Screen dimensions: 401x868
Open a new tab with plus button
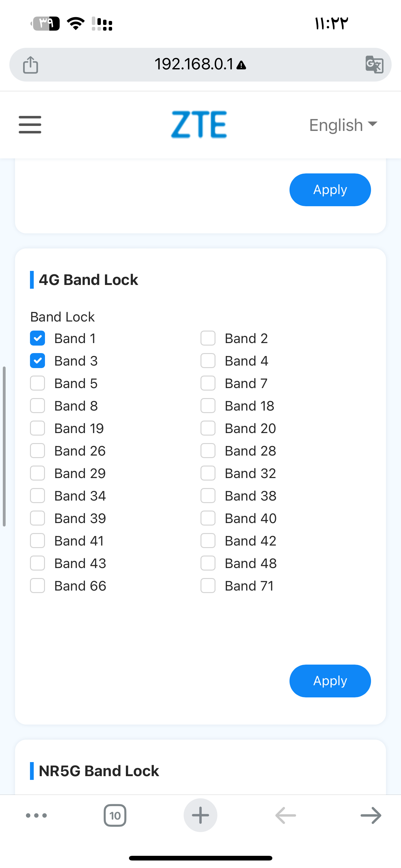tap(200, 816)
